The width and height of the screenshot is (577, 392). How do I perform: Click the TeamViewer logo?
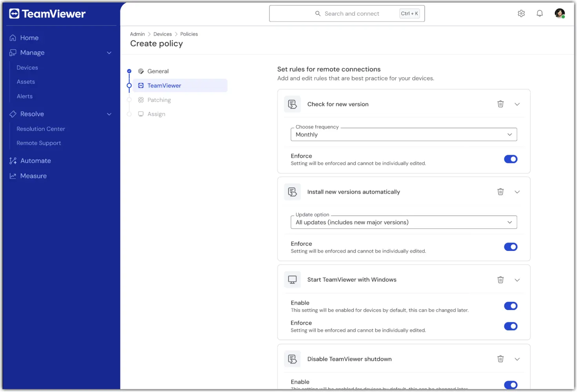47,14
